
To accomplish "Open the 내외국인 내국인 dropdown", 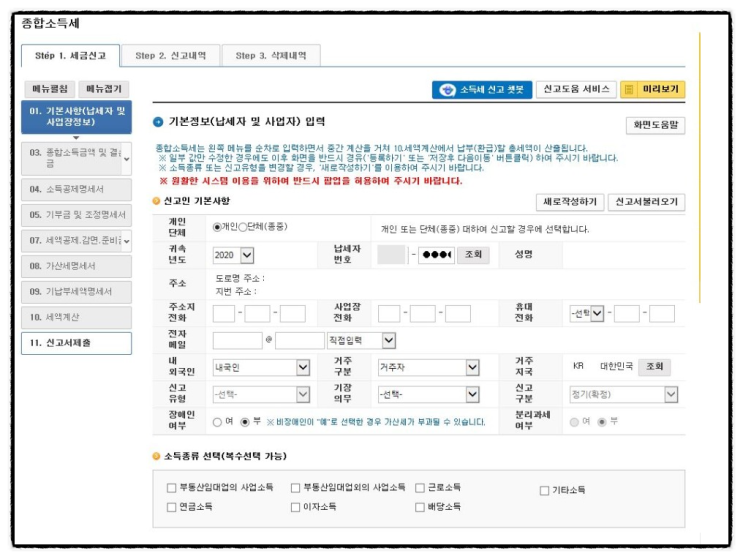I will tap(262, 368).
